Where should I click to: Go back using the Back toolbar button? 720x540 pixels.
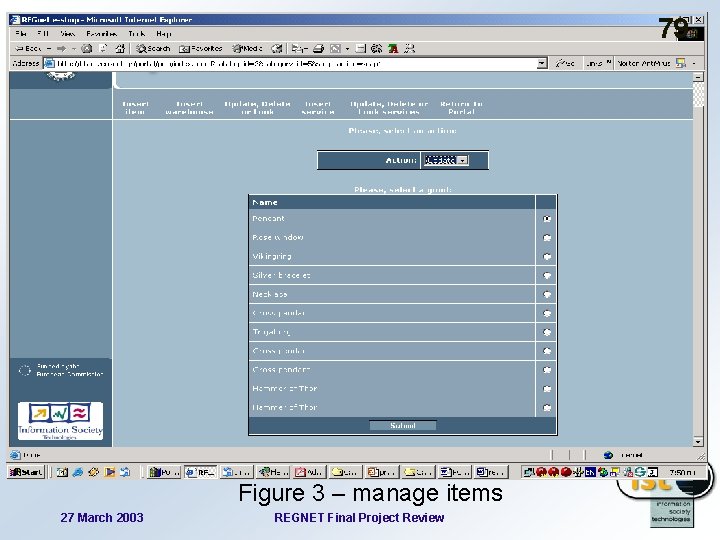coord(28,48)
